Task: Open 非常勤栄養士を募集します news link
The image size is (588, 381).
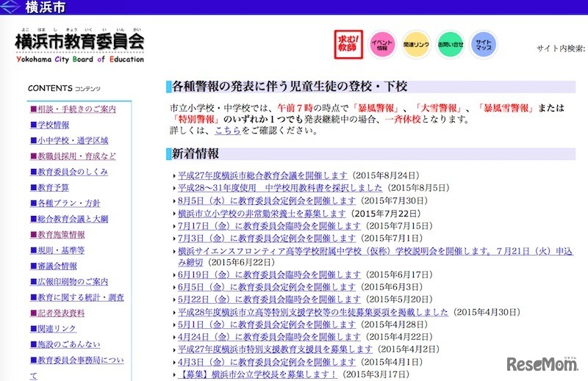Action: 262,214
